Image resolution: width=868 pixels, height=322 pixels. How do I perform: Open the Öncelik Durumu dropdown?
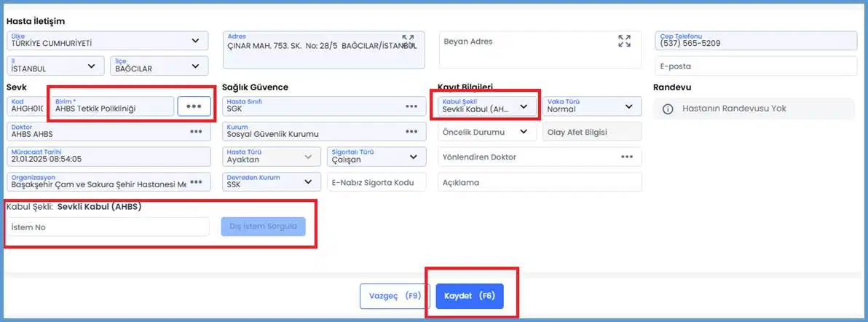pos(487,131)
